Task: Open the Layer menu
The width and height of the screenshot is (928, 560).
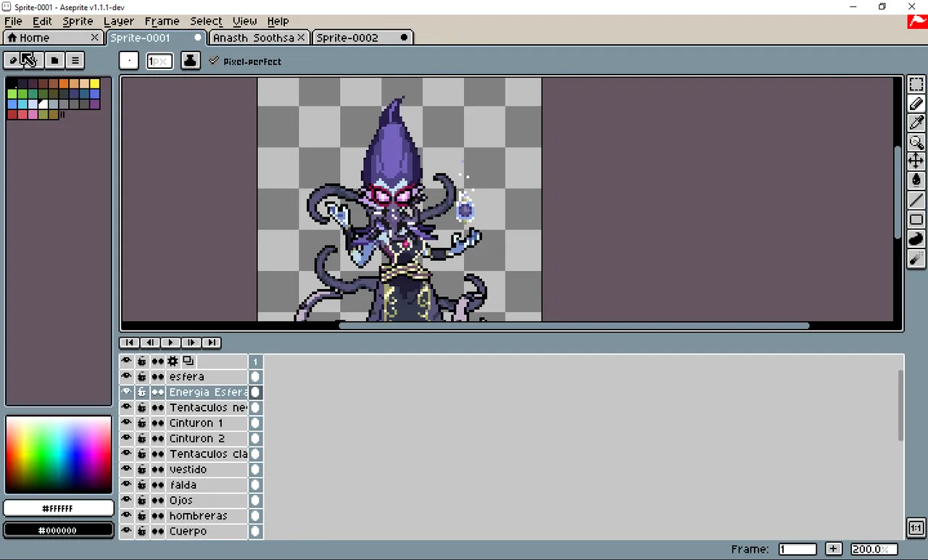Action: tap(118, 21)
